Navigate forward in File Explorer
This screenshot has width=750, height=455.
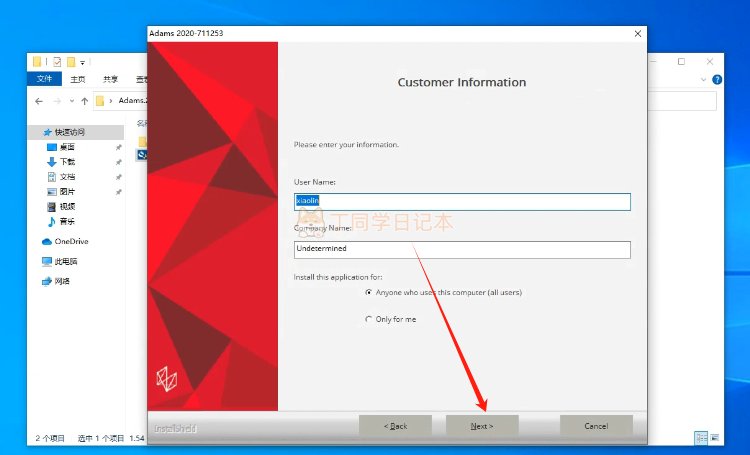coord(57,101)
